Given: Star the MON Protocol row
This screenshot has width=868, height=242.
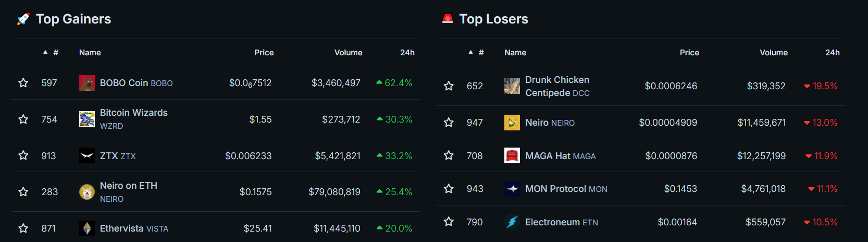Looking at the screenshot, I should coord(449,189).
